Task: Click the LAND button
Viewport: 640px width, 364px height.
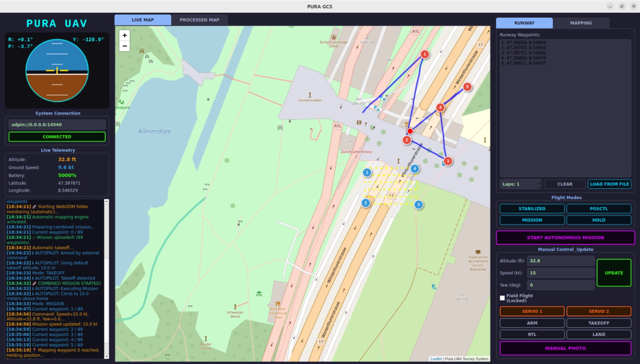Action: point(599,334)
